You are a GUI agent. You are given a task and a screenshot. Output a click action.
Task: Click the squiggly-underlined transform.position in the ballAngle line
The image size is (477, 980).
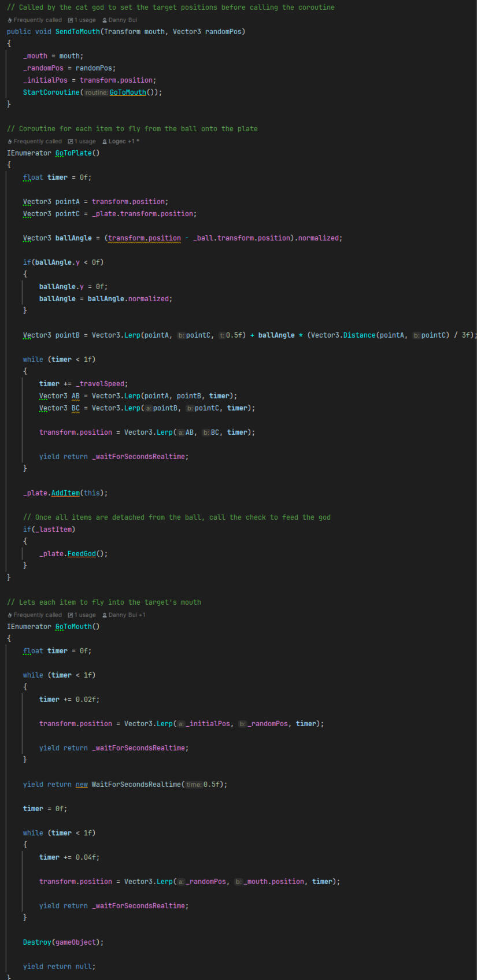(145, 238)
